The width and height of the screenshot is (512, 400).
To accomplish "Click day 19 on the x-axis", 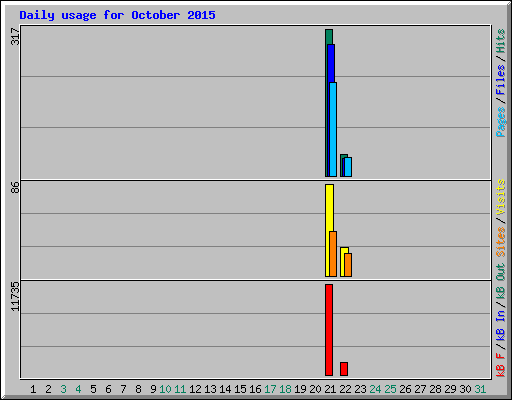I will pos(300,389).
